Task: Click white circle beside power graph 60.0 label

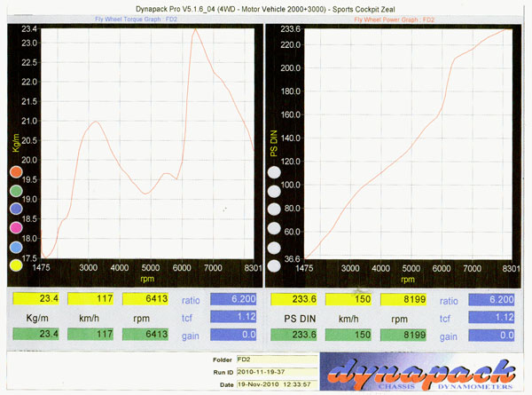Action: (274, 228)
